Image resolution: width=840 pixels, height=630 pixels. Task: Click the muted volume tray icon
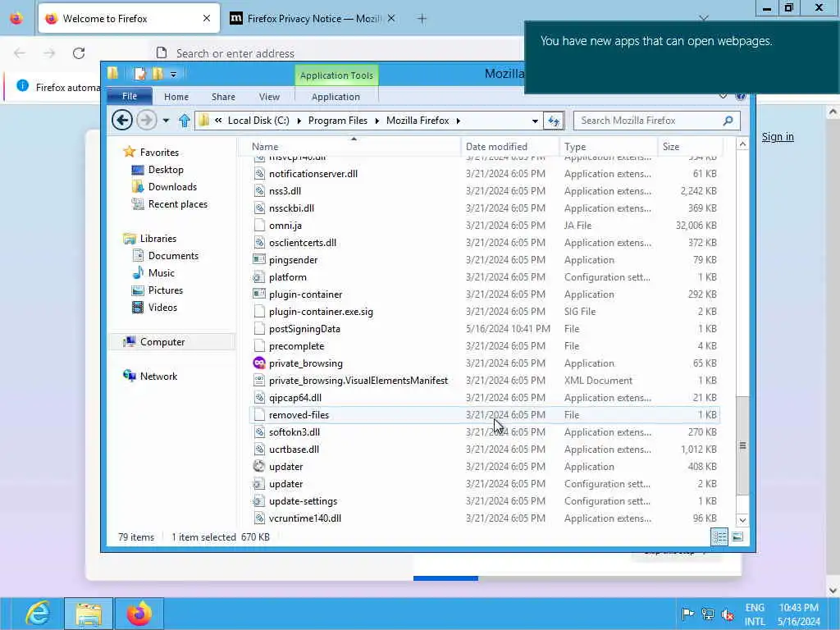[x=727, y=614]
